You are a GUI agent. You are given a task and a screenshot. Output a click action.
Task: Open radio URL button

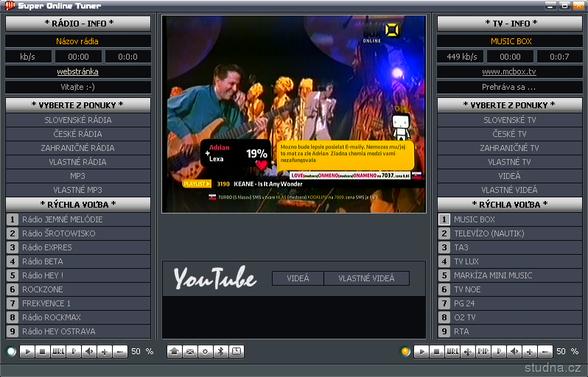pyautogui.click(x=58, y=351)
